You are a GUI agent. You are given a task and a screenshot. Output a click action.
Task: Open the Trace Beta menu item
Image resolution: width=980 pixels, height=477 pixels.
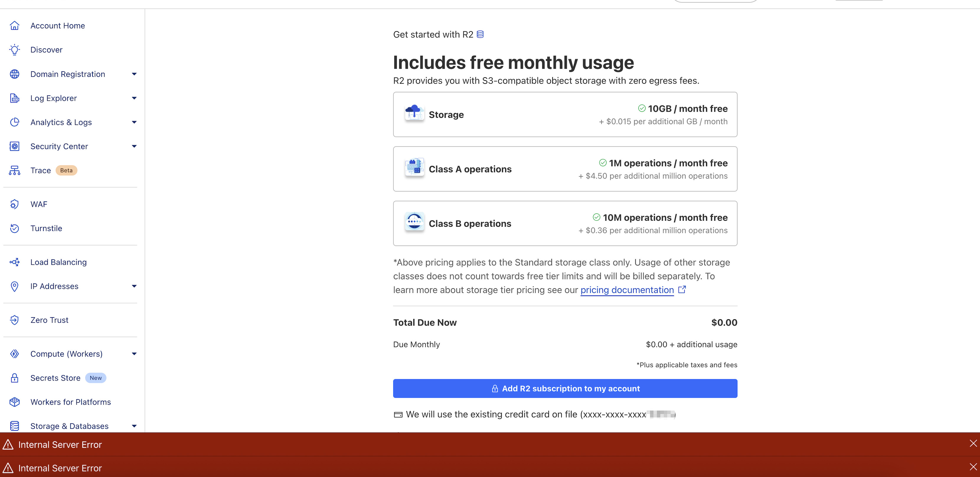[x=41, y=170]
